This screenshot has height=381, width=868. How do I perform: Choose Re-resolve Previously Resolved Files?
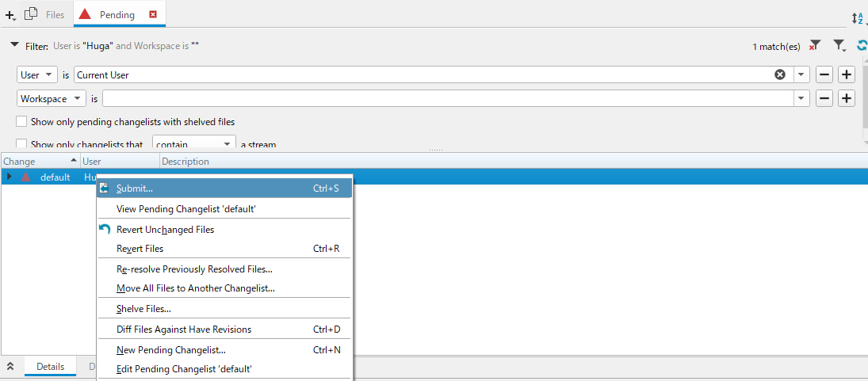225,269
